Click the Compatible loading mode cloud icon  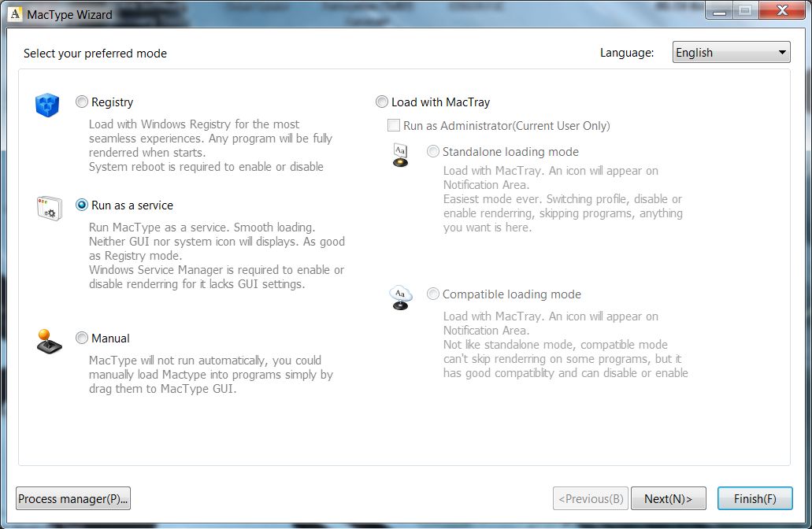(400, 298)
